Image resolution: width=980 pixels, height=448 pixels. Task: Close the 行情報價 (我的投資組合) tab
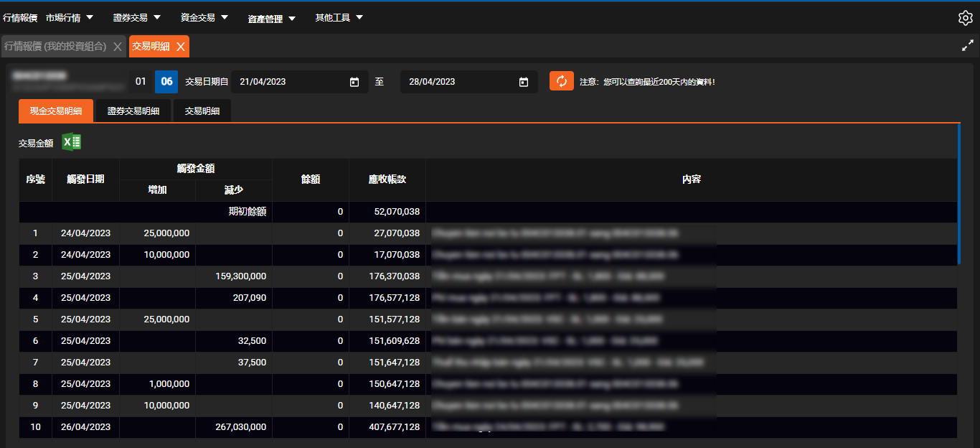tap(118, 47)
